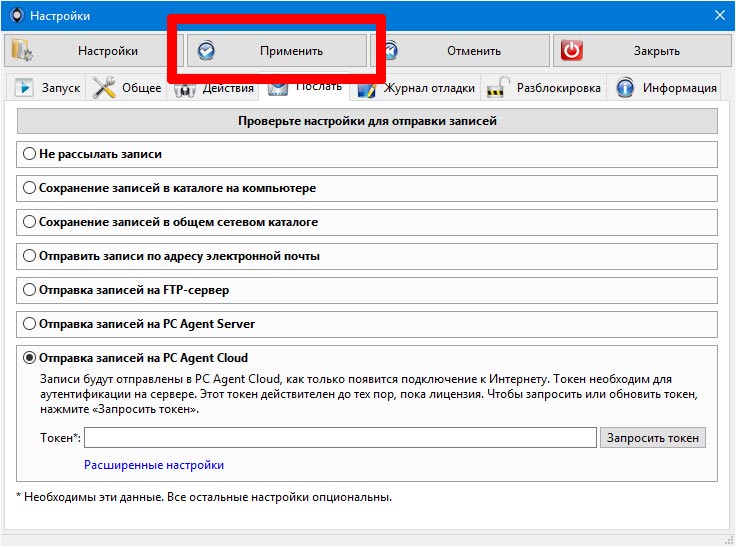
Task: Open the Информация tab
Action: pyautogui.click(x=667, y=88)
